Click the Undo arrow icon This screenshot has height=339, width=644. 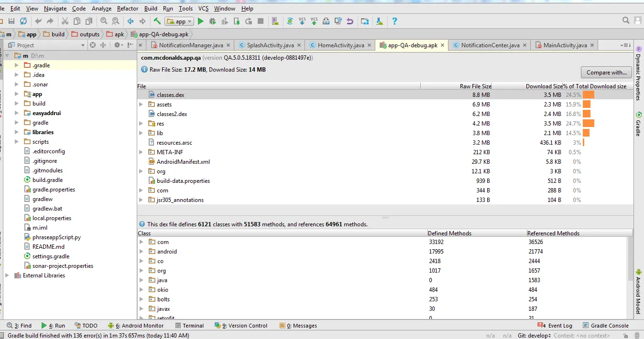pos(38,21)
